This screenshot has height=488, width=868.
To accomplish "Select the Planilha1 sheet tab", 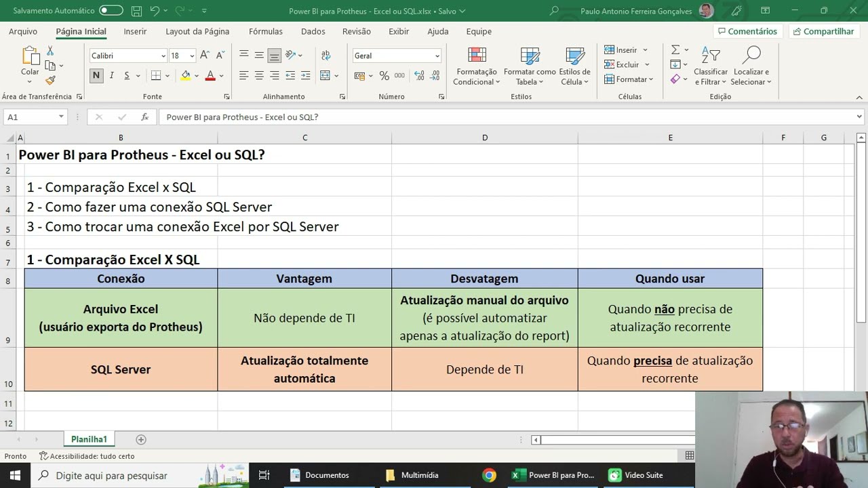I will pyautogui.click(x=89, y=439).
